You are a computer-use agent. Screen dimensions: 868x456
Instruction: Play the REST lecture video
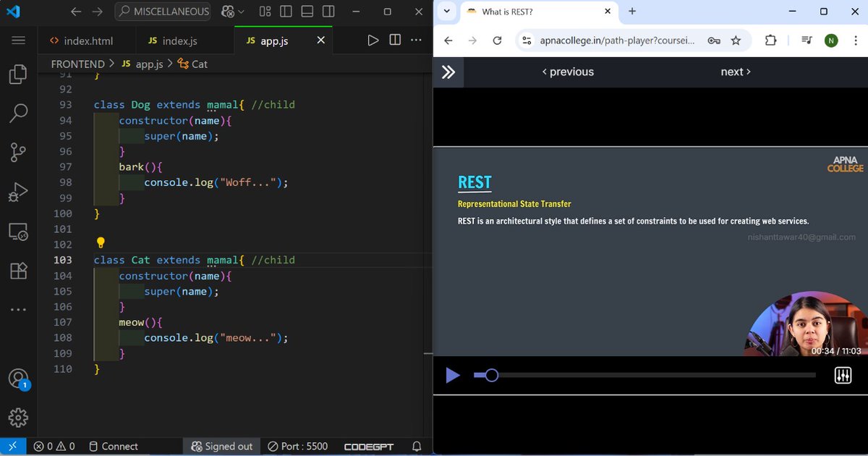pyautogui.click(x=453, y=376)
